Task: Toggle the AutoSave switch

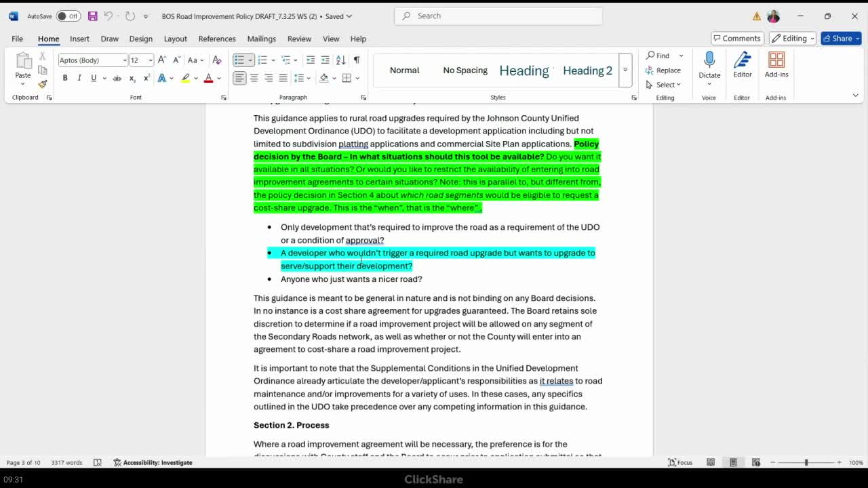Action: (68, 16)
